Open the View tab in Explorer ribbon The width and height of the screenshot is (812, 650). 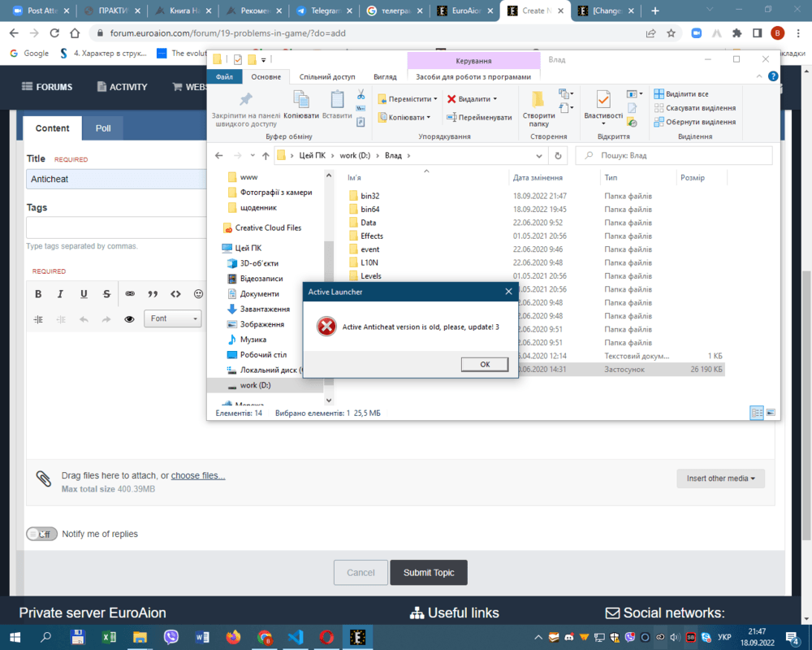[385, 76]
